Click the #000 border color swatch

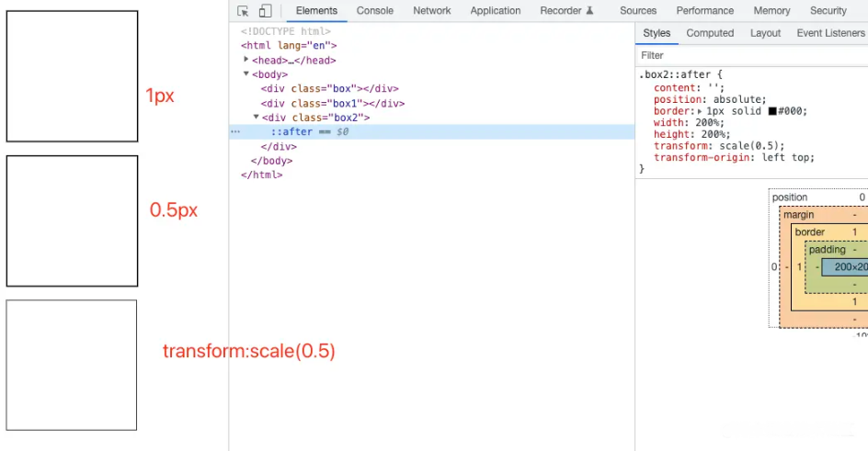(x=772, y=111)
